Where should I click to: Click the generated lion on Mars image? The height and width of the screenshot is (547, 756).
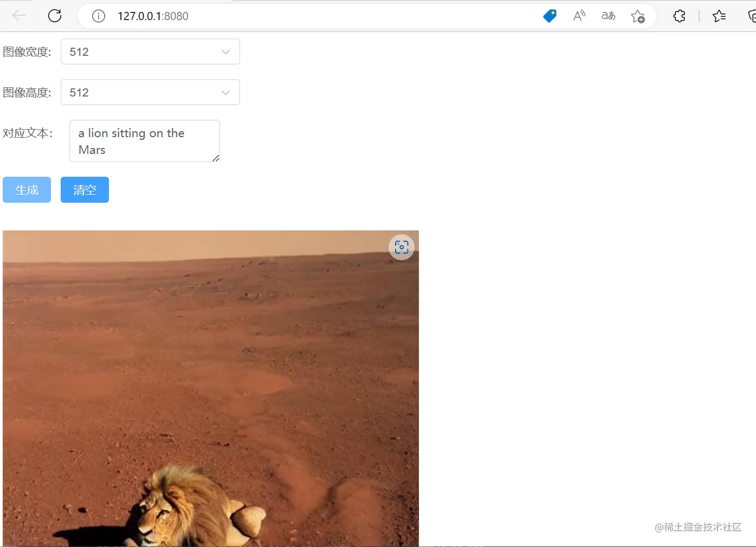211,388
